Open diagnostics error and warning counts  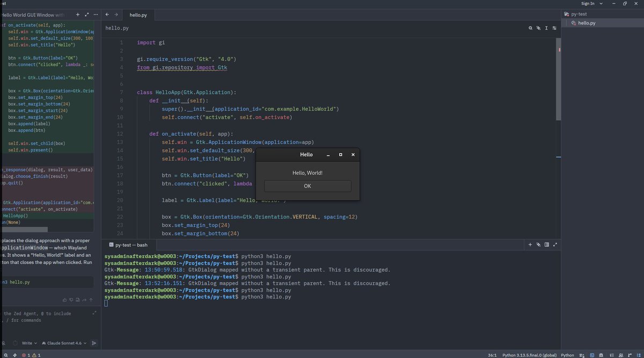coord(31,355)
